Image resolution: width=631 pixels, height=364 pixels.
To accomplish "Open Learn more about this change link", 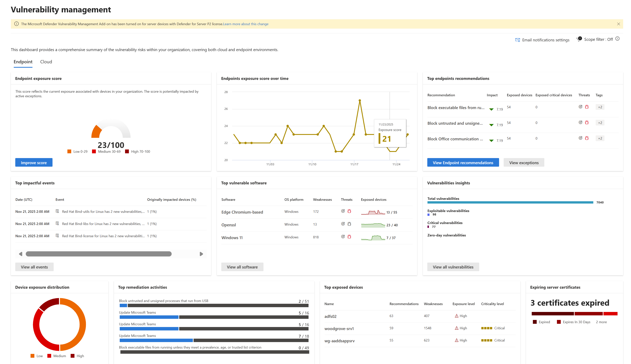I will (246, 24).
